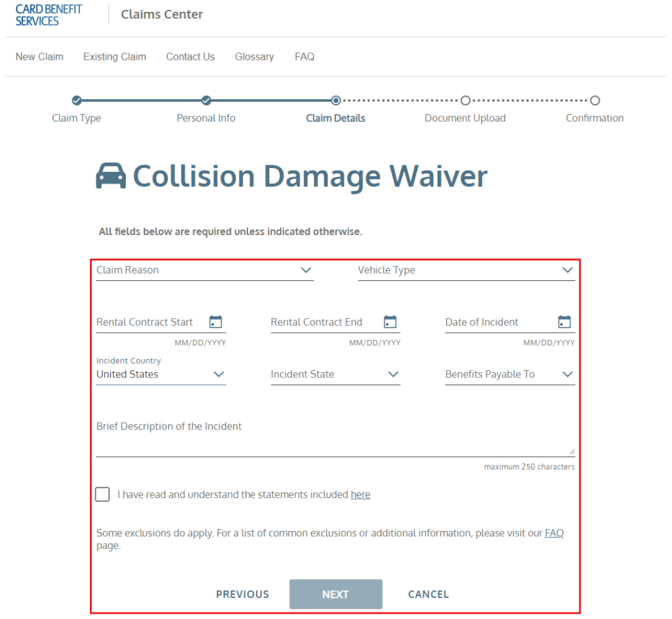The width and height of the screenshot is (672, 619).
Task: Click the Card Benefit Services logo
Action: 49,15
